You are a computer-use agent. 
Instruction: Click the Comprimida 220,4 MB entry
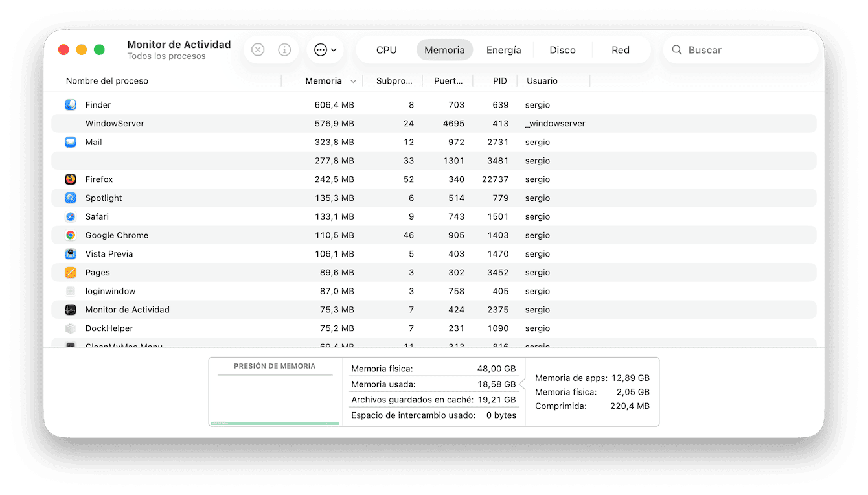pos(592,406)
